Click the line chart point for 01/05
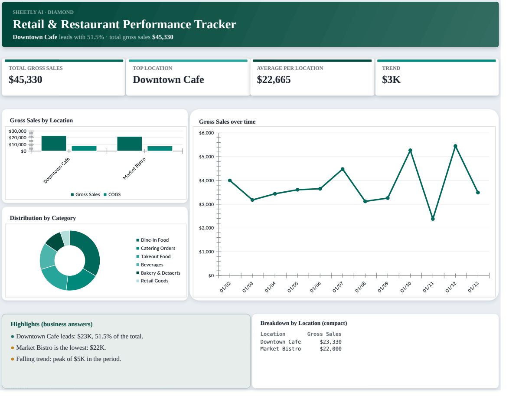This screenshot has height=400, width=532. click(x=297, y=190)
